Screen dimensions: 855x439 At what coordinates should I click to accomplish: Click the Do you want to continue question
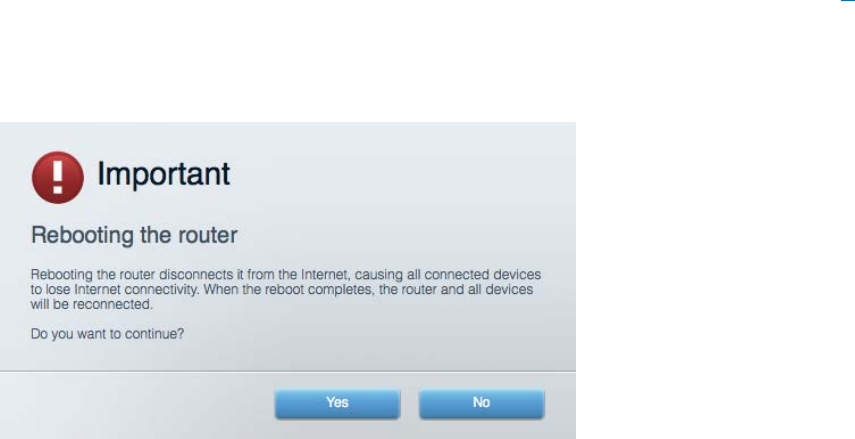[x=107, y=334]
